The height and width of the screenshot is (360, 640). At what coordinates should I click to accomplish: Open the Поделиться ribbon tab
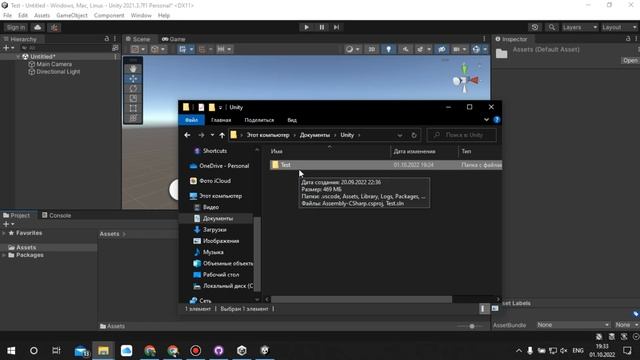(259, 120)
